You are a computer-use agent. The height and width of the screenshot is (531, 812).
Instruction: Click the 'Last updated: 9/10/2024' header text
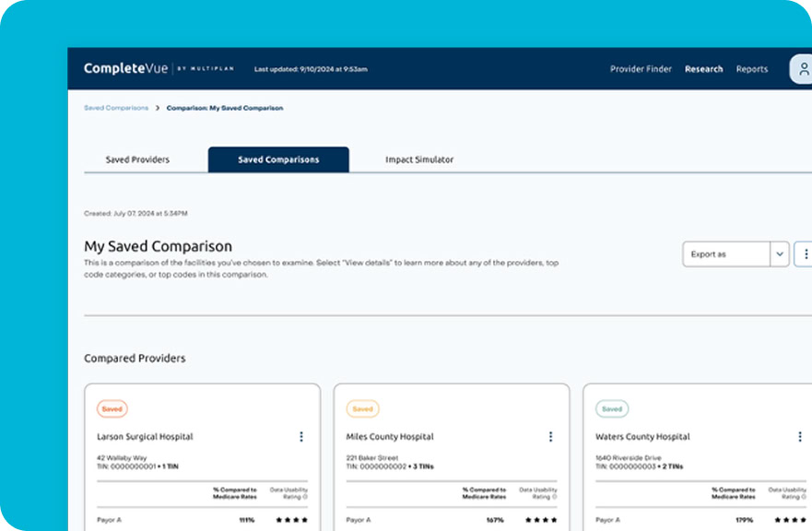tap(311, 69)
